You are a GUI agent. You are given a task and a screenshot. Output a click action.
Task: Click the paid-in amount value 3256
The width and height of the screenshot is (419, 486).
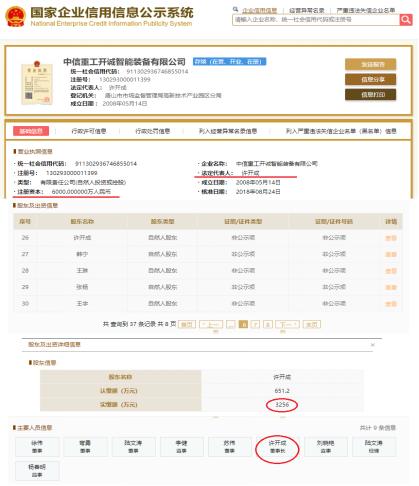point(282,404)
